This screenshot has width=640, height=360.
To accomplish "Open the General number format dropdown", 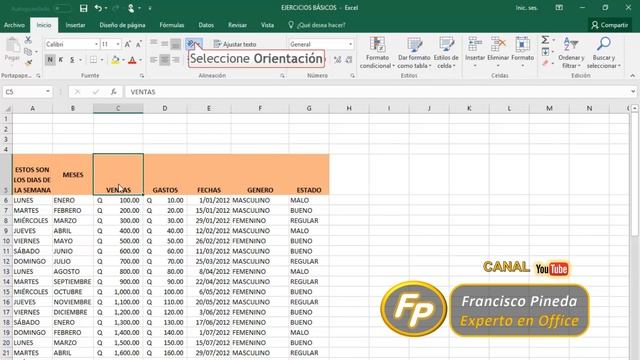I will (350, 44).
